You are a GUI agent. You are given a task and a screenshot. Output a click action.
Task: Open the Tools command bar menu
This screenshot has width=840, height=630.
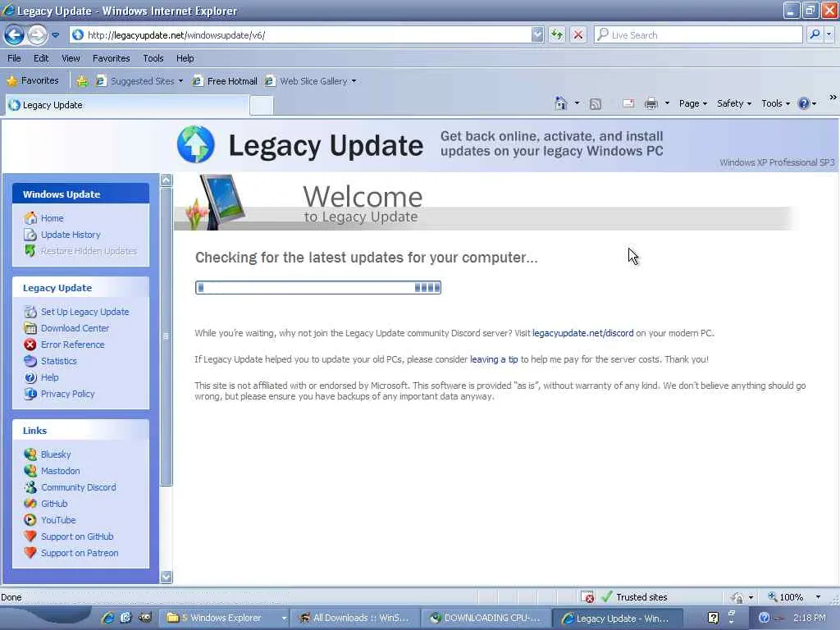[776, 103]
